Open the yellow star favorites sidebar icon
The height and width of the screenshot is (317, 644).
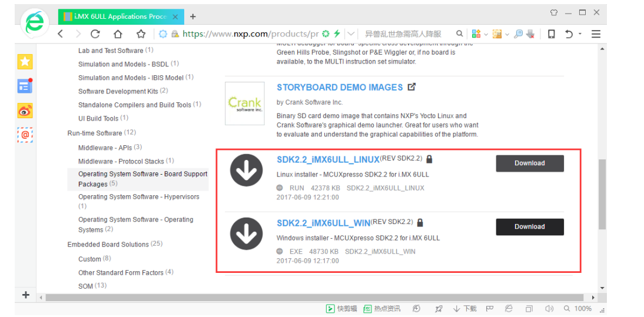point(25,62)
